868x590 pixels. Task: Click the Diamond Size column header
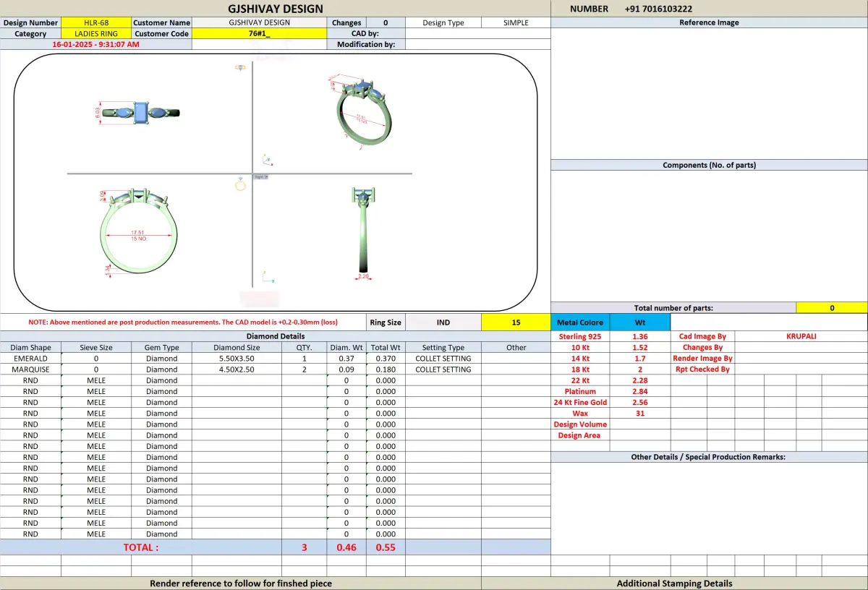tap(237, 347)
